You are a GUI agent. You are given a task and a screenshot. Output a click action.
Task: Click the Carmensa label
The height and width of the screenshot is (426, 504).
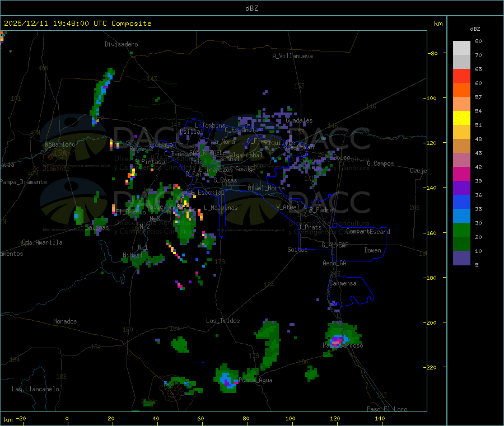(343, 283)
